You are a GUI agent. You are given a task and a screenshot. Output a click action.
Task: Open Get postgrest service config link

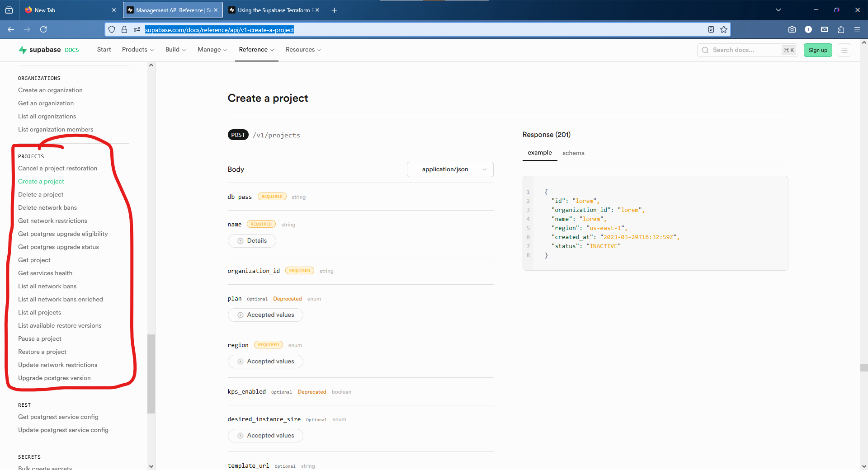pos(58,417)
